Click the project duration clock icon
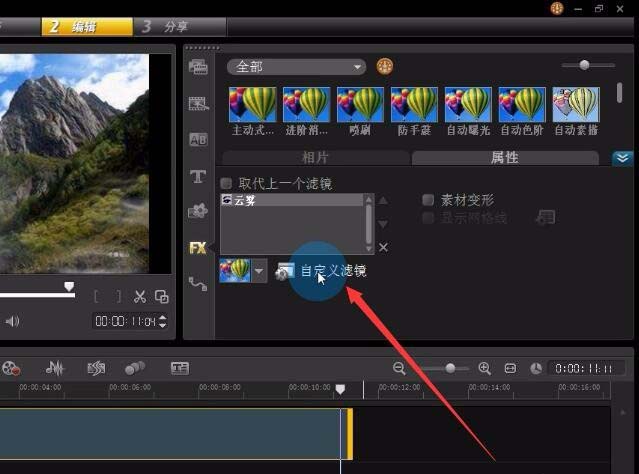 pyautogui.click(x=536, y=368)
